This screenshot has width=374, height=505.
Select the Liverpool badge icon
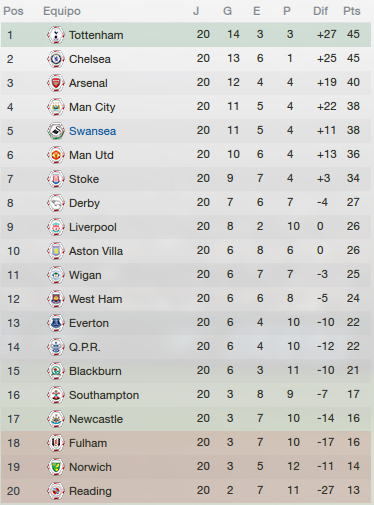pyautogui.click(x=56, y=227)
